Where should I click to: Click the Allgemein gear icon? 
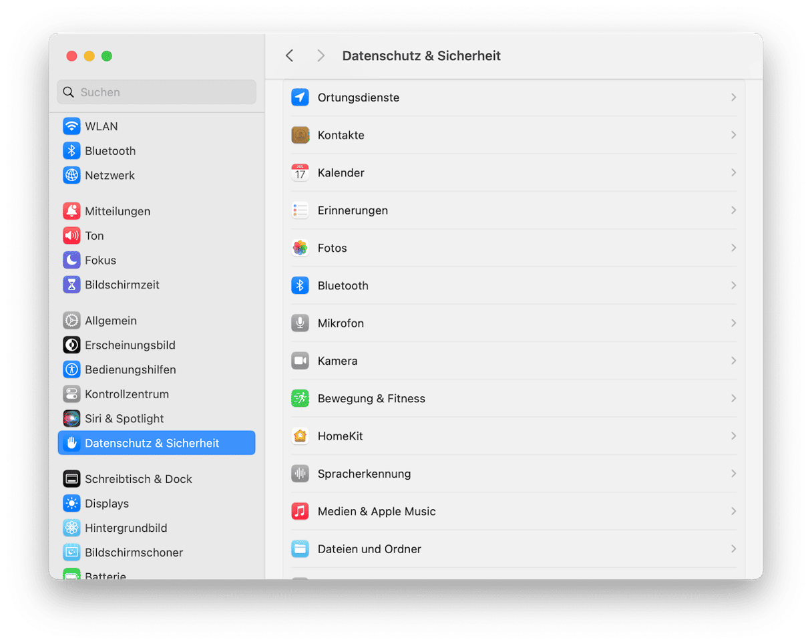71,321
